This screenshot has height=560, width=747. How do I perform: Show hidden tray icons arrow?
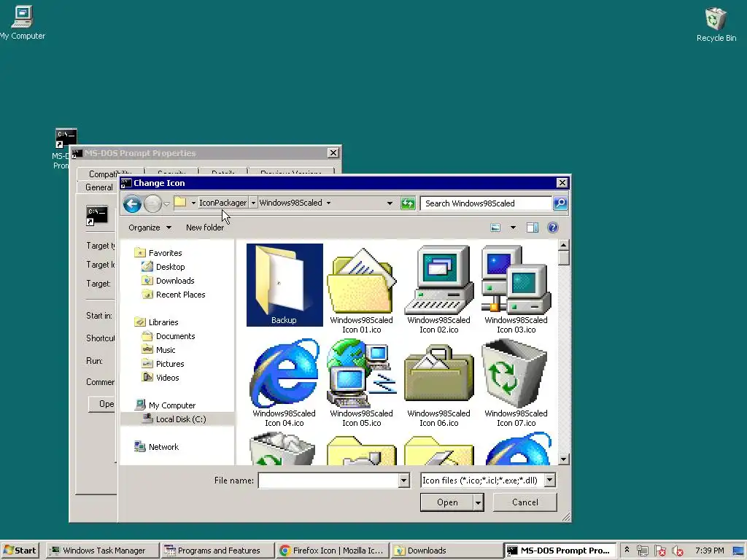[627, 550]
